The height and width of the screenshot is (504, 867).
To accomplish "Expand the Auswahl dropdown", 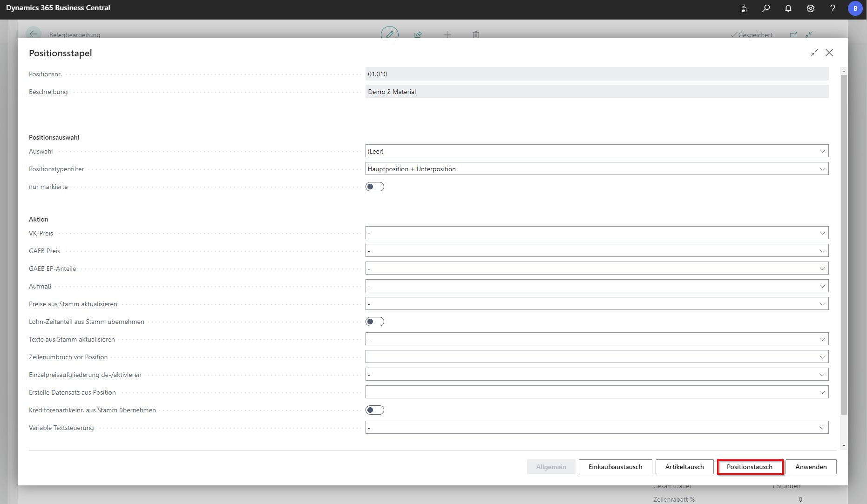I will tap(596, 151).
